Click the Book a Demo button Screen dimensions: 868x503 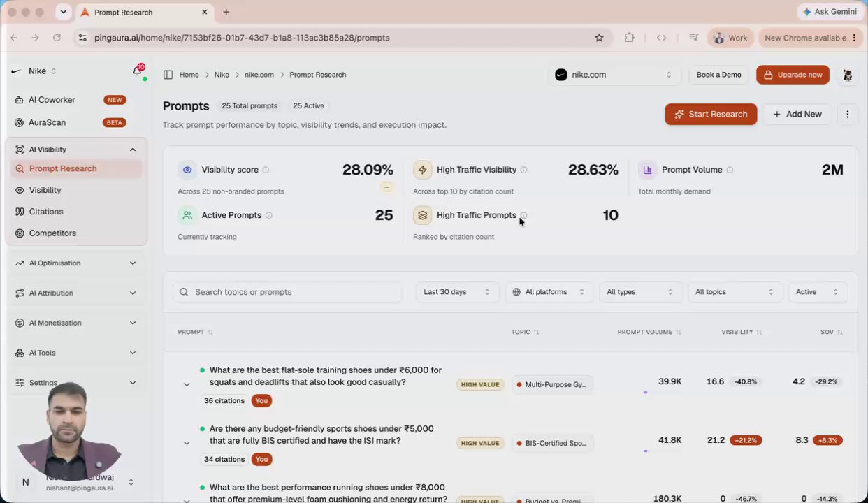718,75
